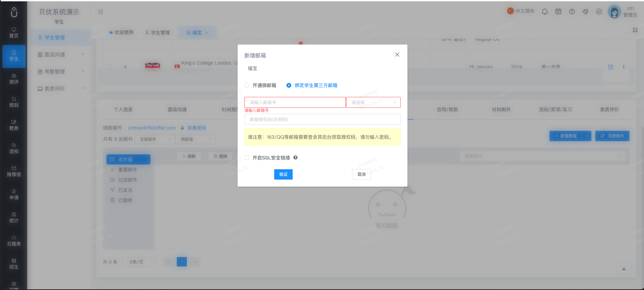Open the calendar icon in header
This screenshot has width=644, height=290.
pos(558,12)
